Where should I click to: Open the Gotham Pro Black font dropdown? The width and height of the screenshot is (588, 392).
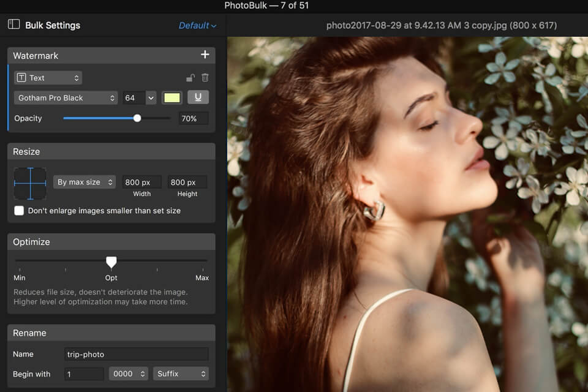point(66,98)
